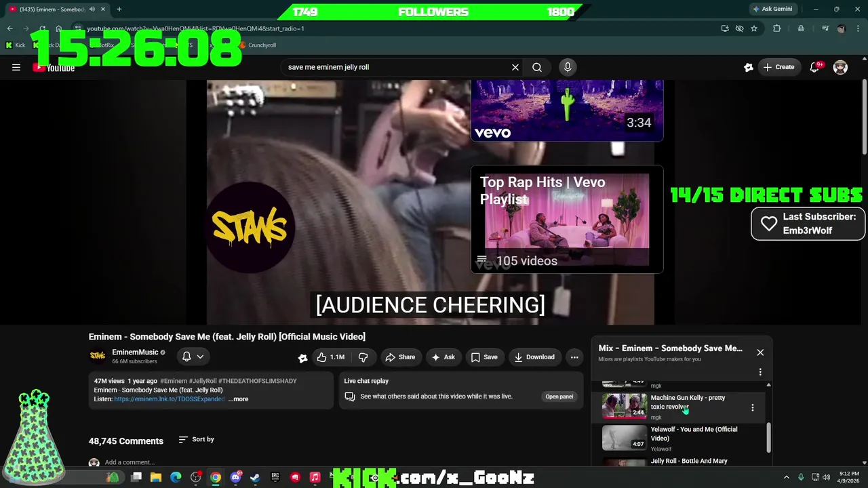Open the Chrome profile avatar

click(842, 28)
